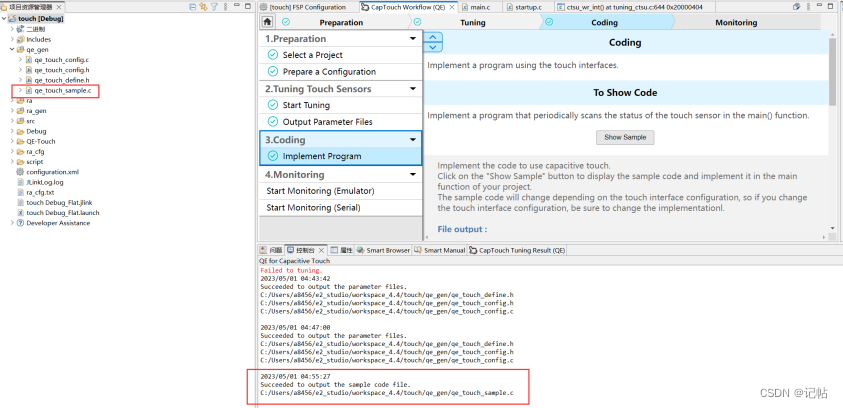Click the down arrow above the Coding panel

(433, 47)
